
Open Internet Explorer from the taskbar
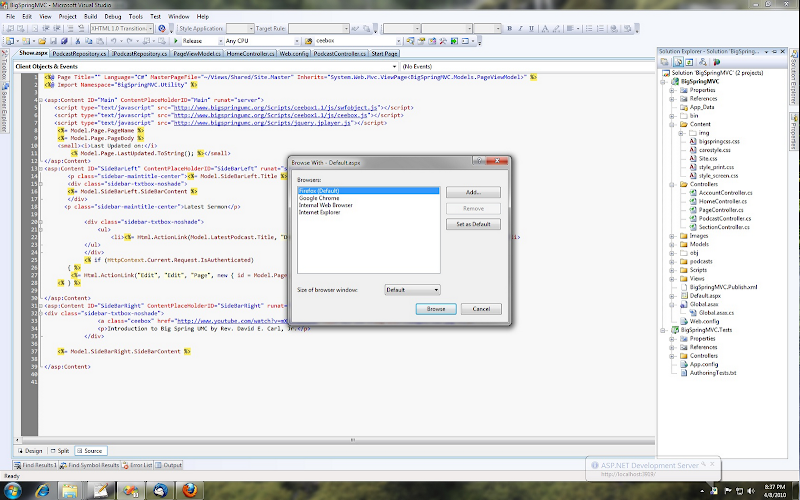44,490
